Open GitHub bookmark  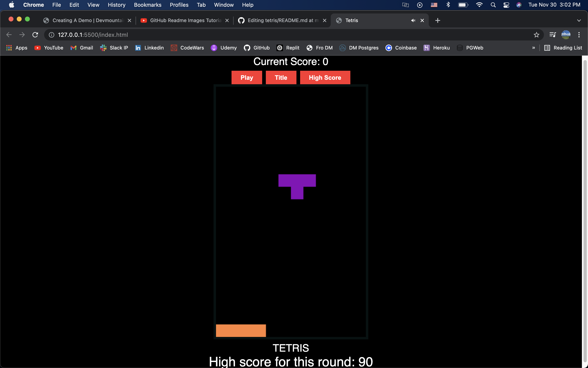257,48
